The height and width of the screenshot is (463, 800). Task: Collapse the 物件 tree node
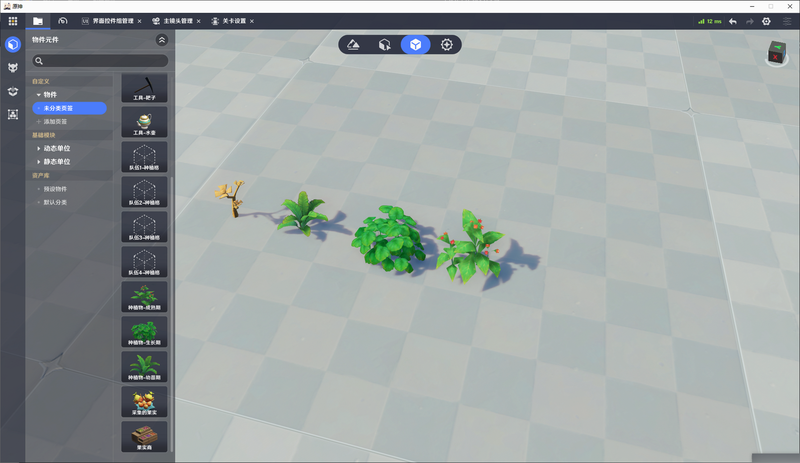click(39, 95)
